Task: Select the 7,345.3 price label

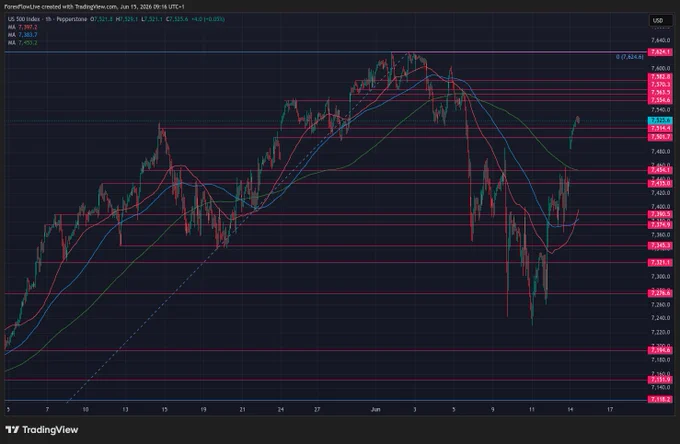Action: tap(660, 245)
